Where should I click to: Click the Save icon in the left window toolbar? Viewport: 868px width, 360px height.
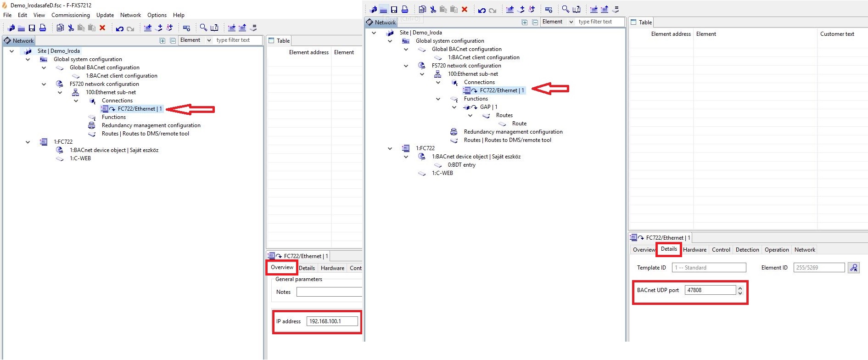pos(32,28)
